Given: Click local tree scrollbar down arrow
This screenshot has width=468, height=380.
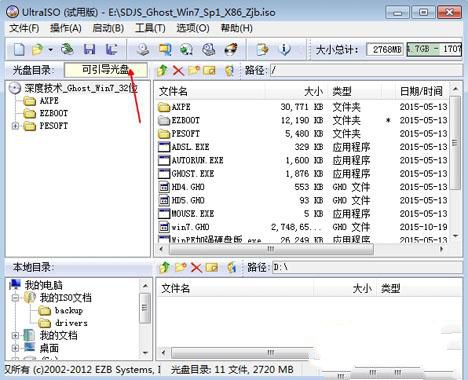Looking at the screenshot, I should pyautogui.click(x=145, y=352).
